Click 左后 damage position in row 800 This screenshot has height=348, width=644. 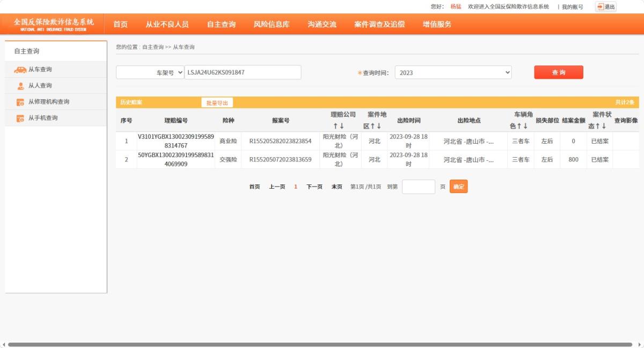click(x=547, y=159)
